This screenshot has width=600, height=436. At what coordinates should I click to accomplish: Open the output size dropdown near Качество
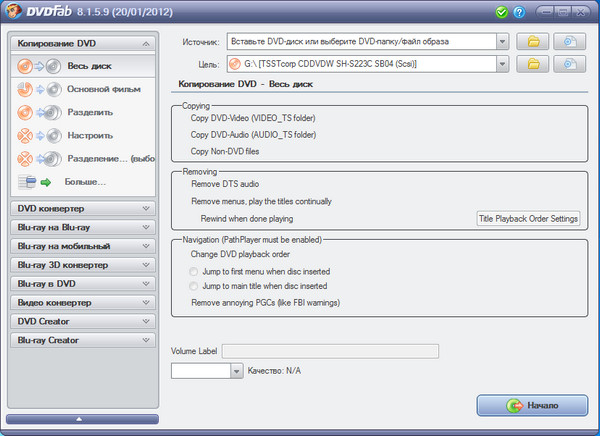(237, 371)
